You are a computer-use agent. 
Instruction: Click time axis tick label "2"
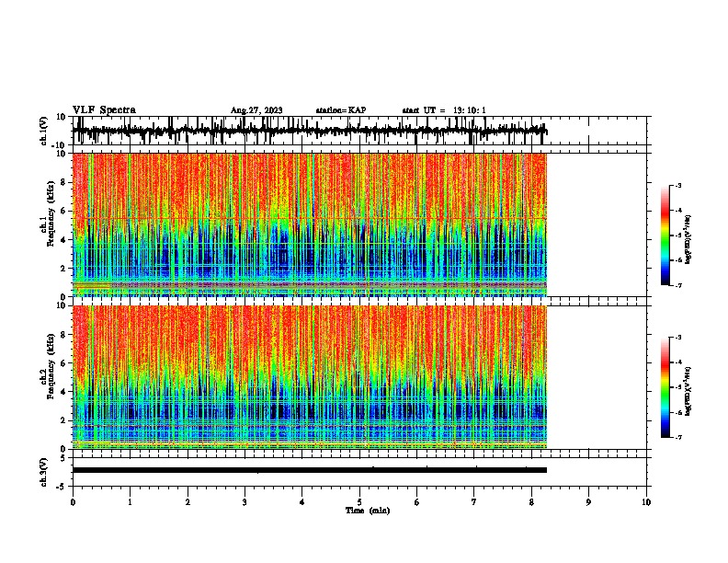188,502
